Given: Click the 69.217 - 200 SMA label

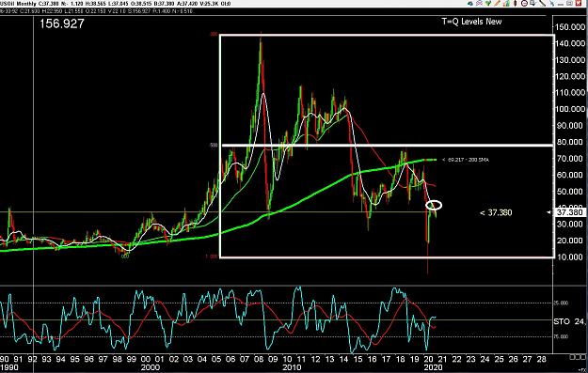Looking at the screenshot, I should [466, 160].
